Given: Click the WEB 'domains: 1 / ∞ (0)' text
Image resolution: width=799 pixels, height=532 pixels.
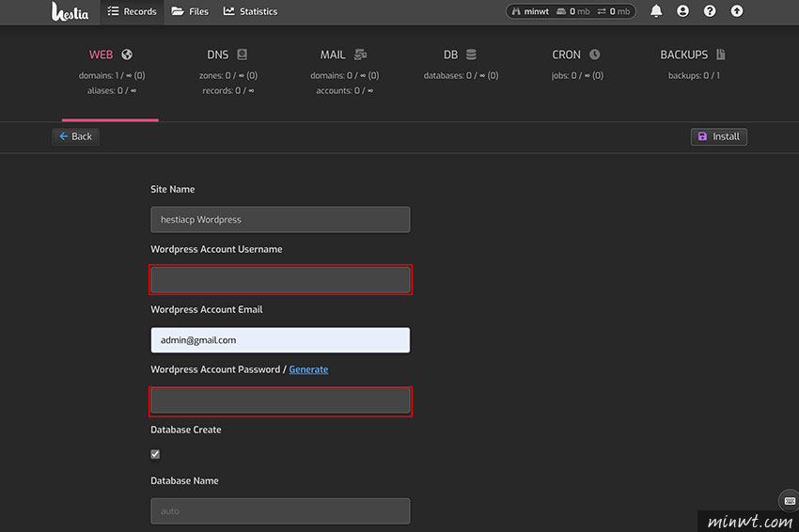Looking at the screenshot, I should (112, 75).
